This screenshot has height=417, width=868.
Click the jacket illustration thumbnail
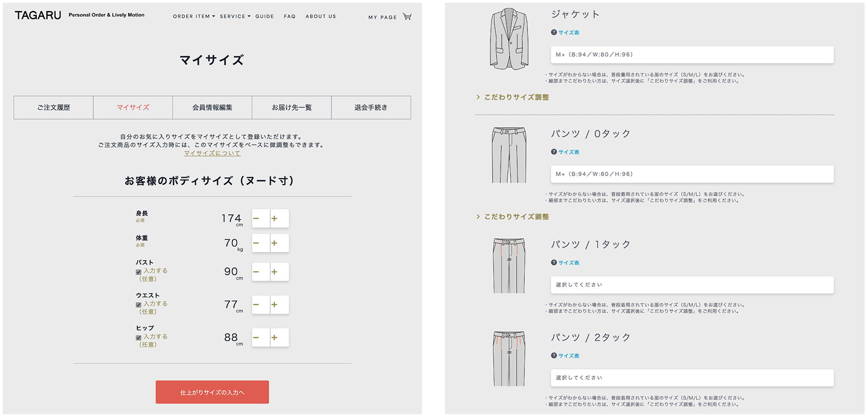(x=509, y=39)
